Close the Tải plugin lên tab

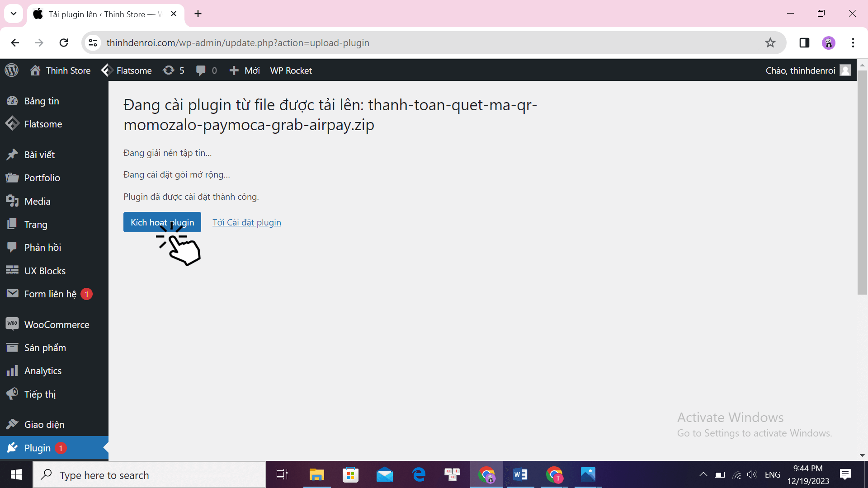174,14
